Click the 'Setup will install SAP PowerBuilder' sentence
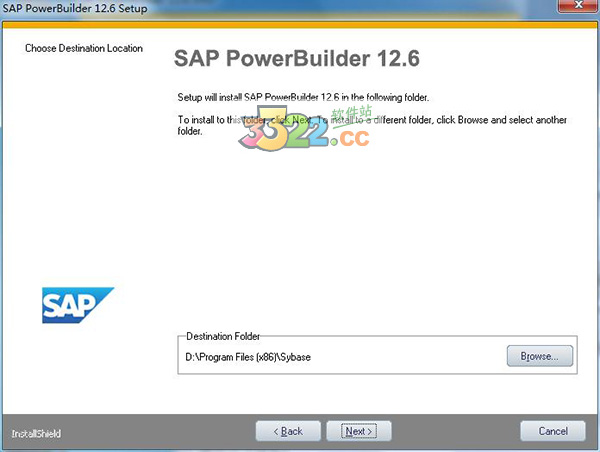This screenshot has height=452, width=600. tap(303, 97)
